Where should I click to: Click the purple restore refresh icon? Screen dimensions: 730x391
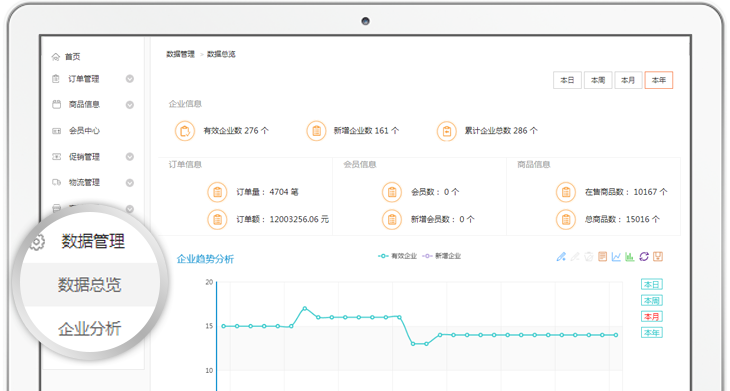(644, 256)
